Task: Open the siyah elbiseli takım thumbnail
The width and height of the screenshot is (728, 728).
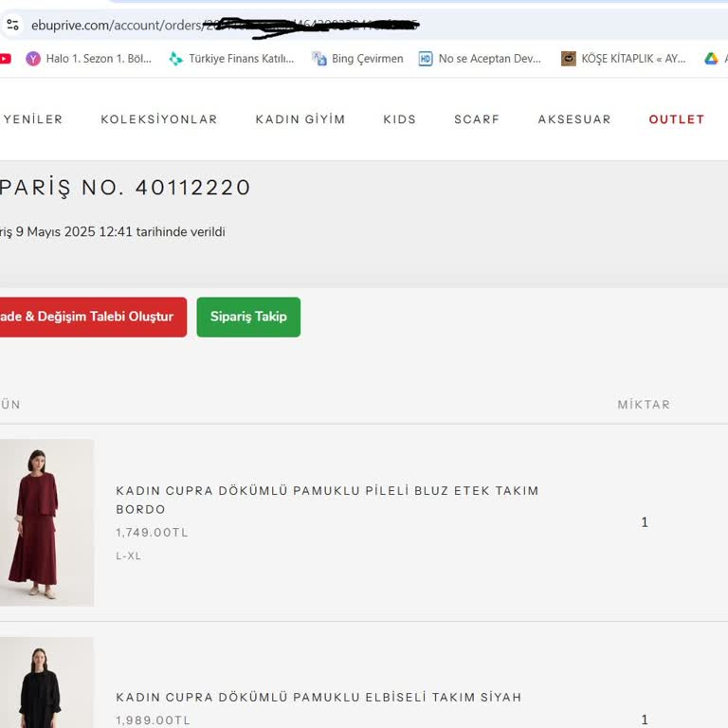Action: pyautogui.click(x=46, y=682)
